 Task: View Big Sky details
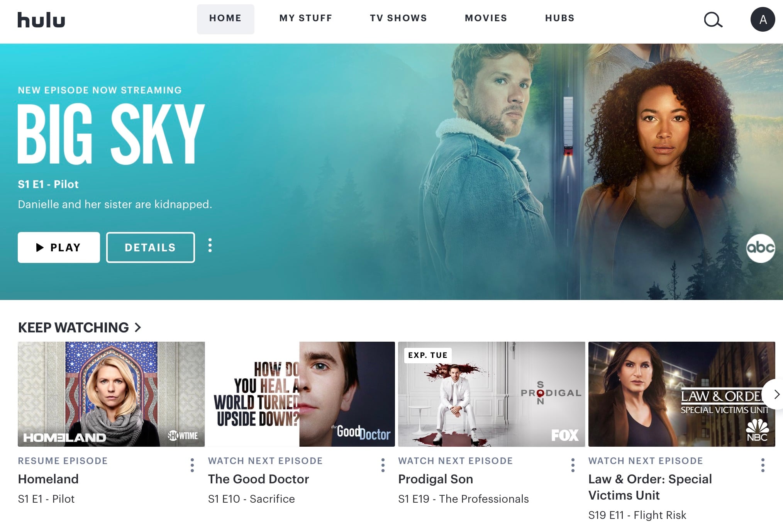click(151, 247)
